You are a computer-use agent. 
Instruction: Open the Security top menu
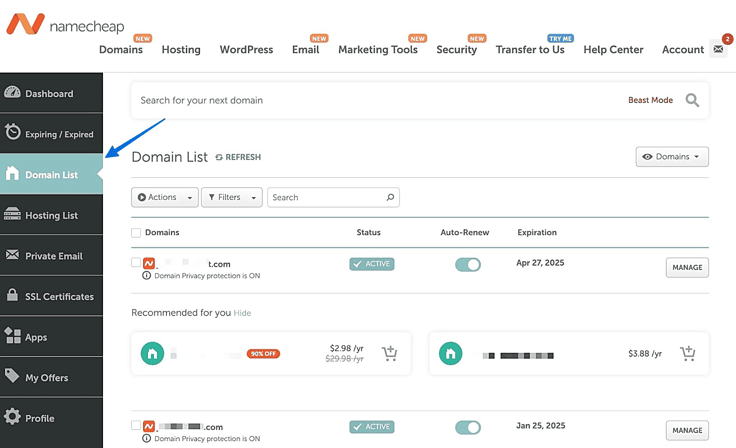(x=457, y=49)
